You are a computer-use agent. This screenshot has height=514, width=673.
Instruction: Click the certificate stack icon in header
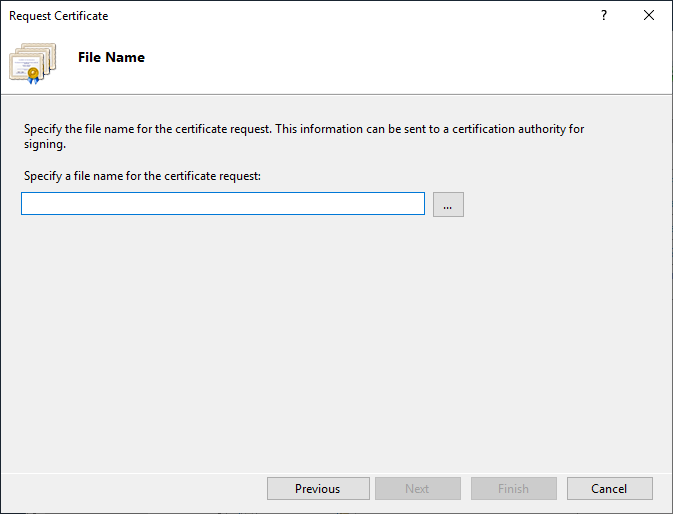tap(33, 61)
